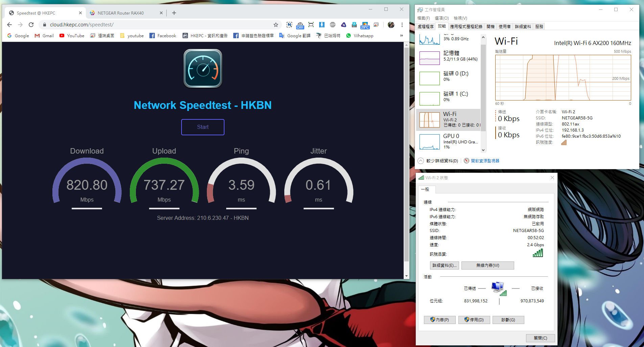Open the green-cornered screen capture extension

[x=311, y=25]
